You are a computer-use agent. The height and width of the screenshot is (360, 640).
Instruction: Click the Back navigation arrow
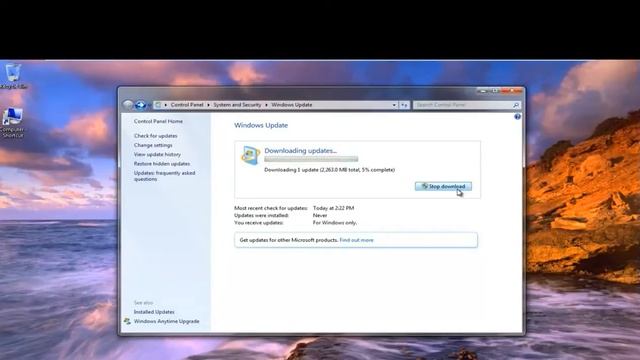click(128, 105)
